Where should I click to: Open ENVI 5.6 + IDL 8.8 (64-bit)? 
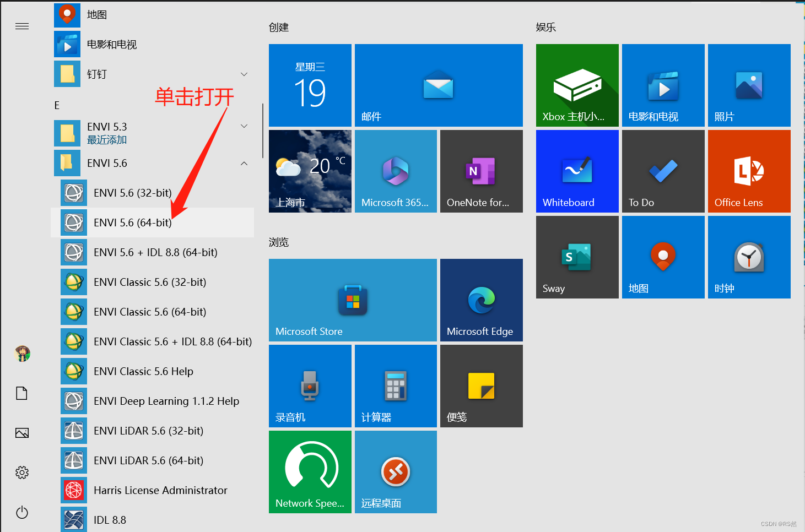click(x=152, y=252)
